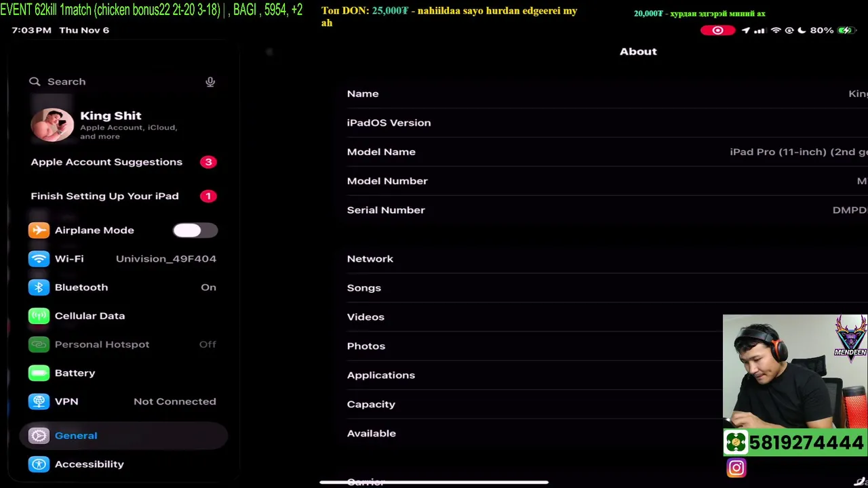Tap the 80% battery percentage text
The height and width of the screenshot is (488, 868).
point(821,30)
